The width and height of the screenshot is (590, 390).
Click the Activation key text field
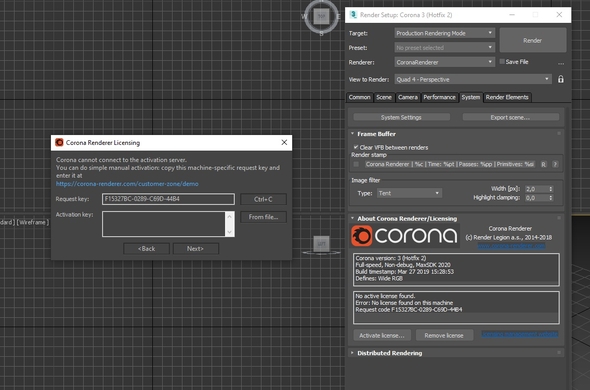coord(164,224)
